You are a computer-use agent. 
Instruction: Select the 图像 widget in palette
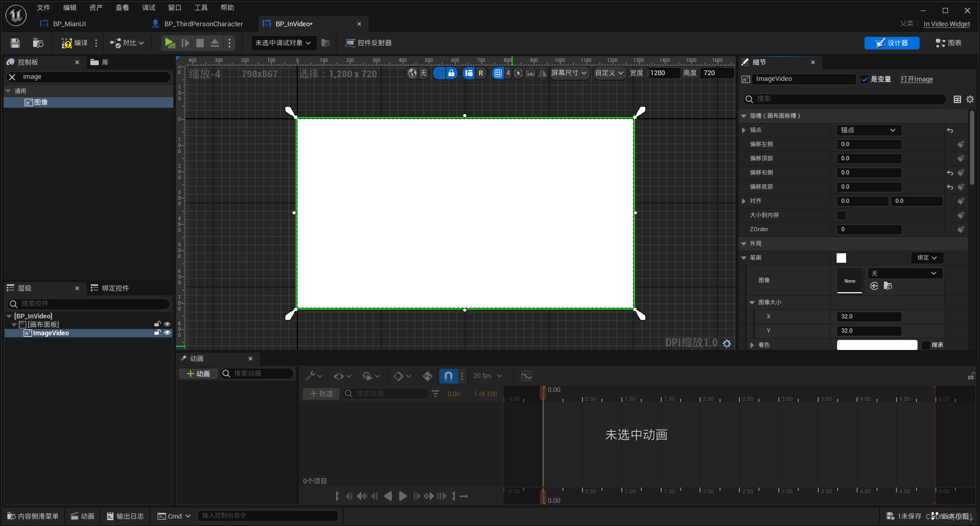point(88,102)
